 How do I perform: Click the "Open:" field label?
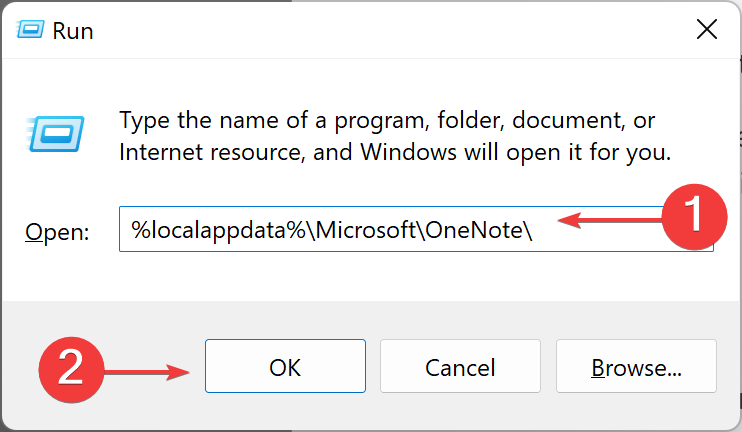pos(57,232)
